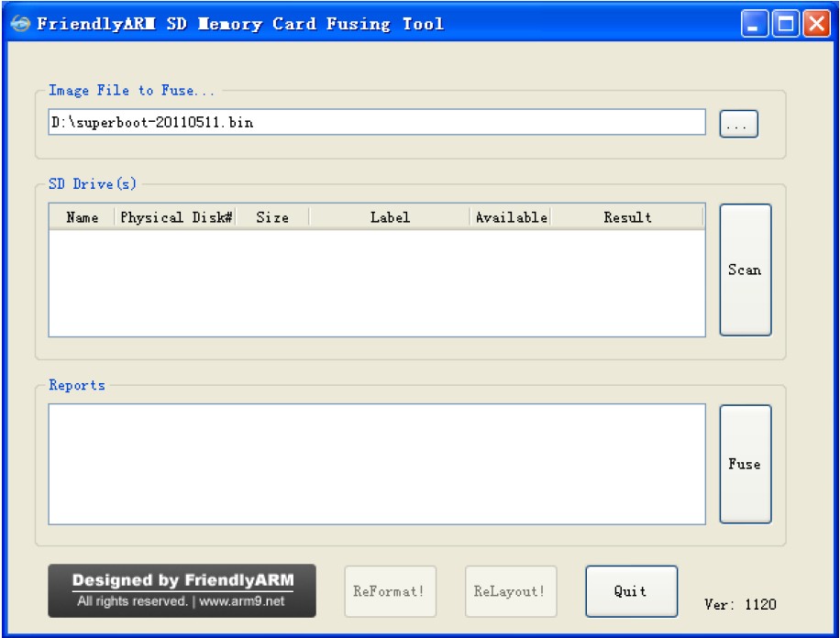Click the Physical Disk# column header
Screen dimensions: 840x638
[x=176, y=217]
